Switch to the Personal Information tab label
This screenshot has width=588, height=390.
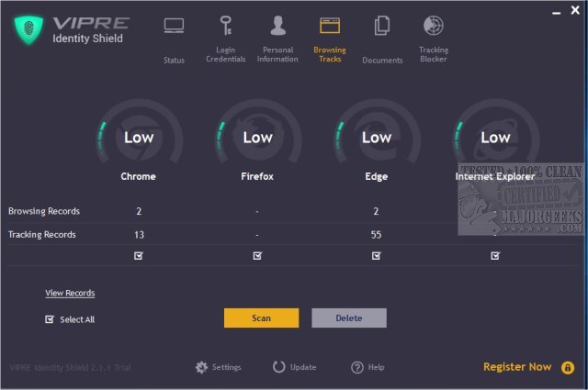(x=277, y=55)
